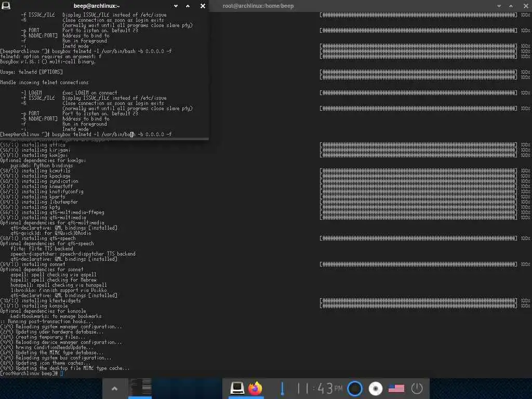Image resolution: width=532 pixels, height=399 pixels.
Task: Click the down chevron of the beep@archlinux window
Action: pos(176,6)
